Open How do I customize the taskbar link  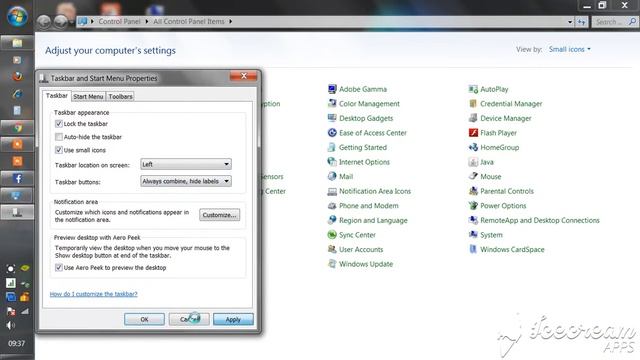point(93,294)
